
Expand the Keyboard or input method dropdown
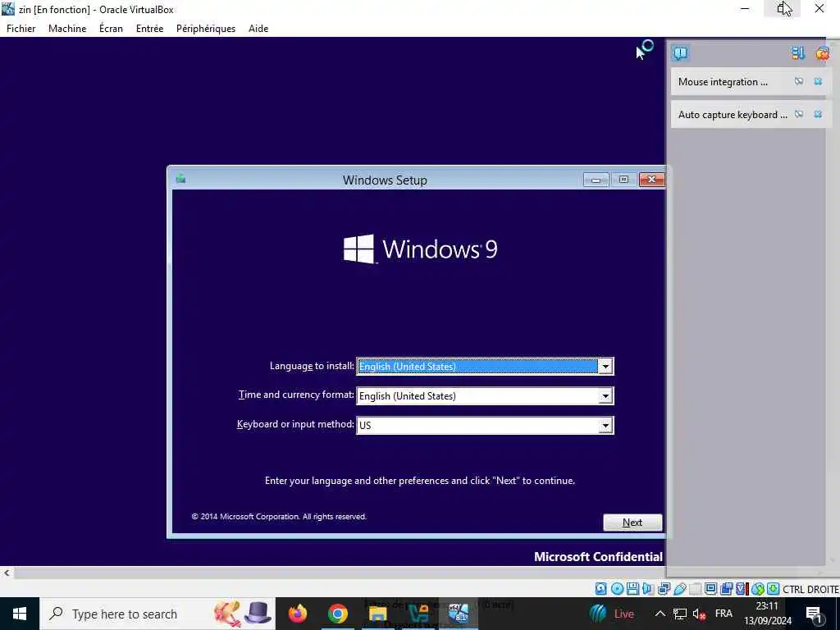(x=605, y=426)
